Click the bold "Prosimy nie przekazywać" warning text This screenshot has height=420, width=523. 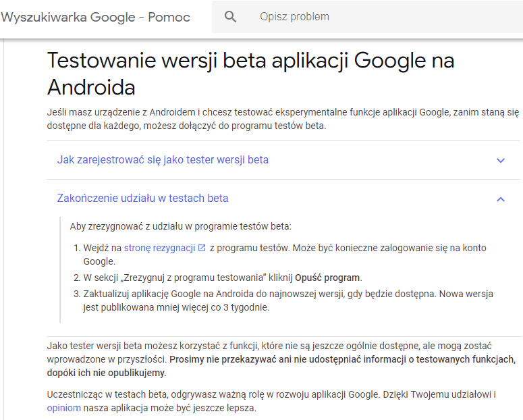[x=343, y=359]
